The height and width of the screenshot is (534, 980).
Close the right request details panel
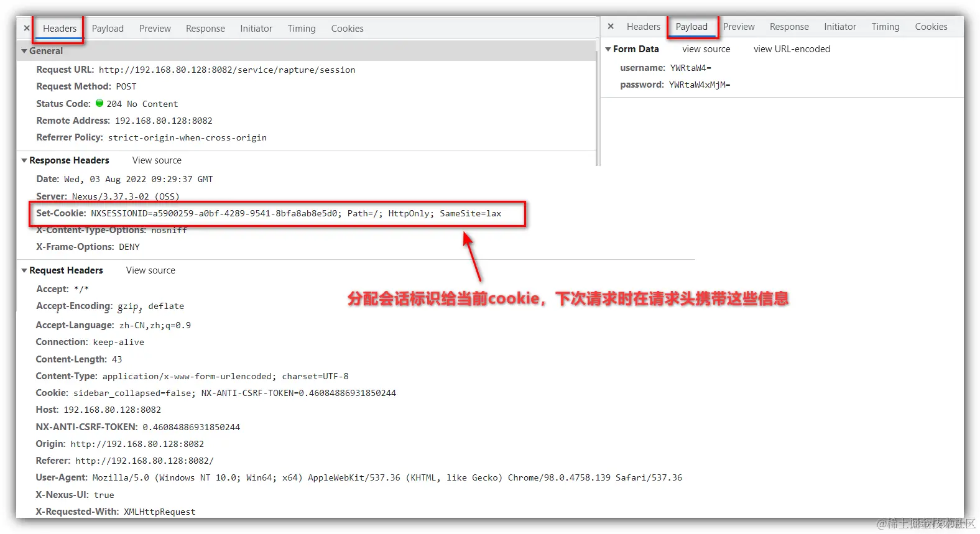tap(611, 26)
